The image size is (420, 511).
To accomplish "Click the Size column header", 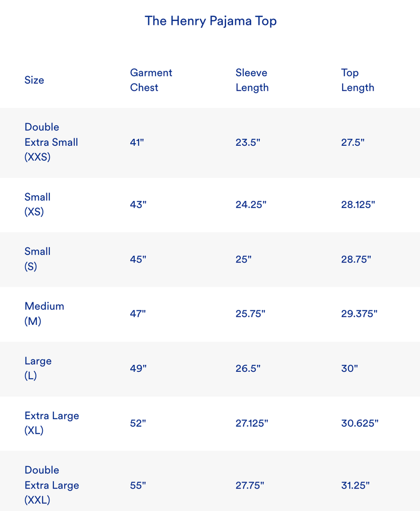I will 34,80.
